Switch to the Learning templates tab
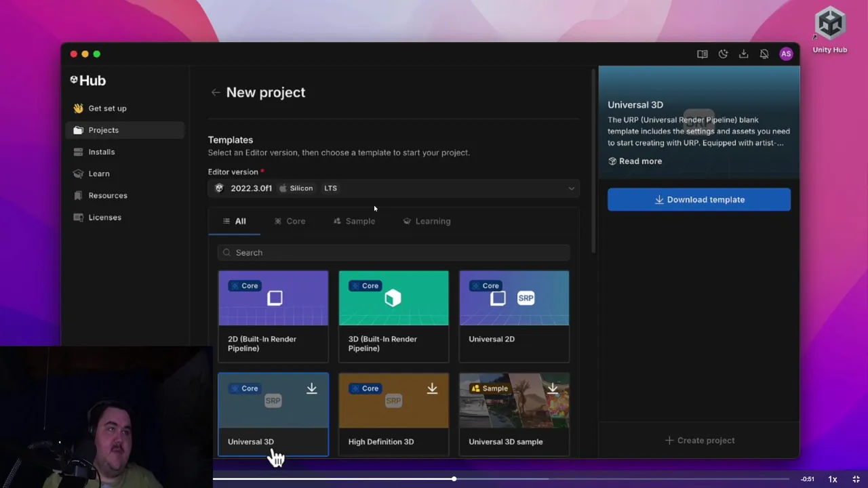868x488 pixels. point(427,221)
